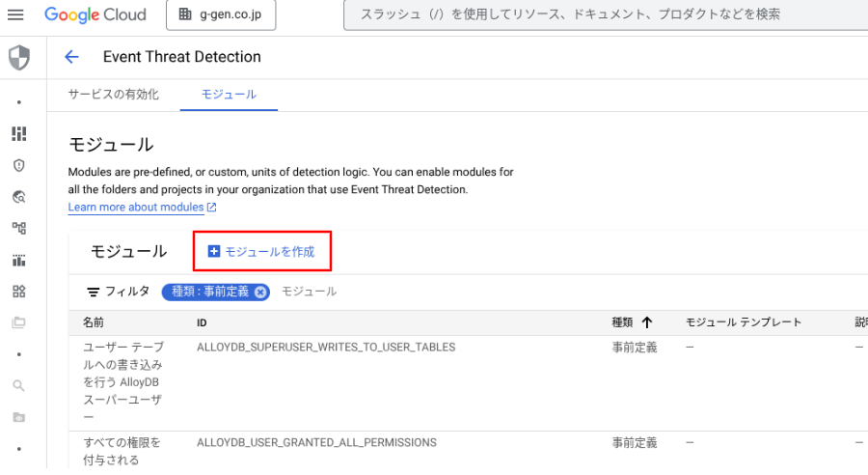The image size is (868, 475).
Task: Open the dashboard overview sidebar icon
Action: [19, 133]
